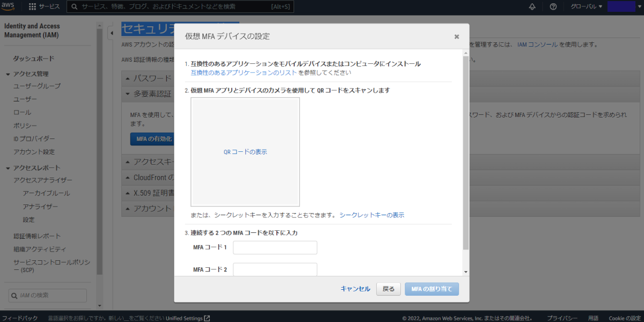Click the notifications bell icon
The image size is (644, 322).
click(x=532, y=6)
